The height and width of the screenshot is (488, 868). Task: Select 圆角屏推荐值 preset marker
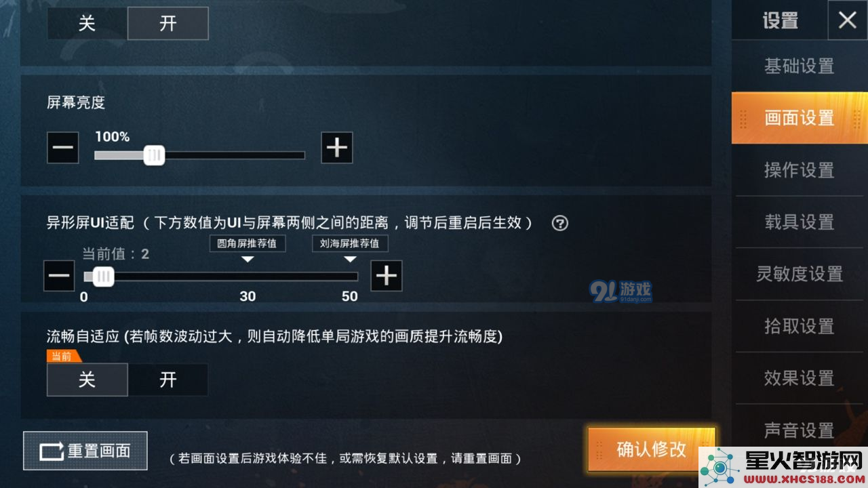tap(248, 243)
